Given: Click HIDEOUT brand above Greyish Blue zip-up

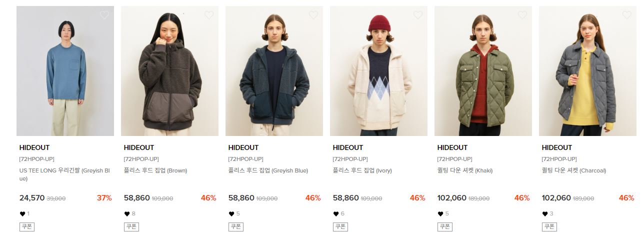Looking at the screenshot, I should [243, 147].
